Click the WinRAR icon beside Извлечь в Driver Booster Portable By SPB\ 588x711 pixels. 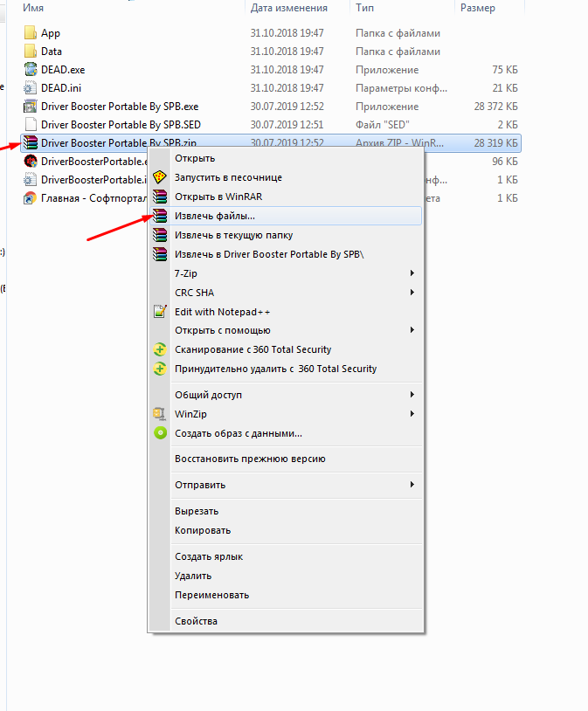[160, 254]
